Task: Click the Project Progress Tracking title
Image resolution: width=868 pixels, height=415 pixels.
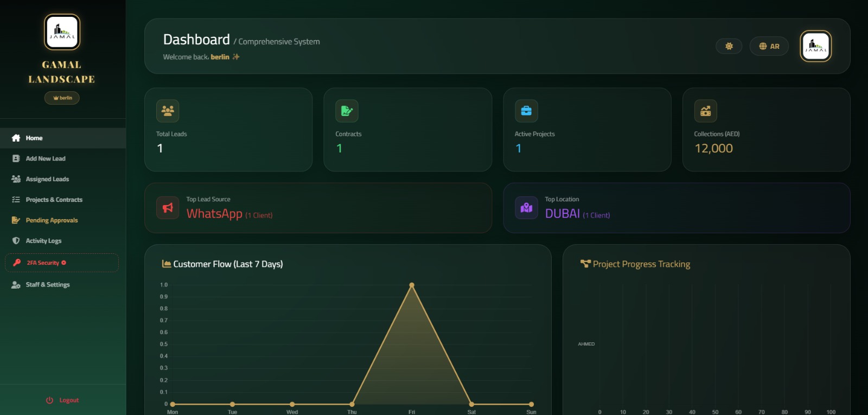Action: tap(641, 264)
